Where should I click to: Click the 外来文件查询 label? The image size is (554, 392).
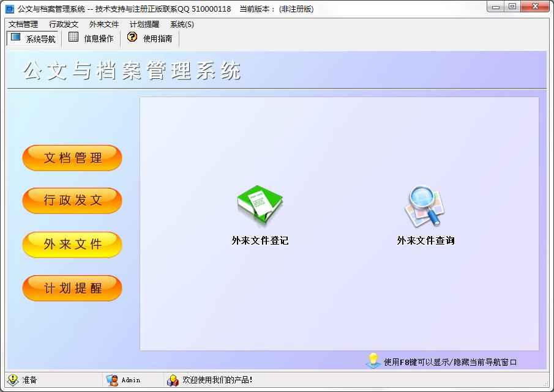pos(425,240)
